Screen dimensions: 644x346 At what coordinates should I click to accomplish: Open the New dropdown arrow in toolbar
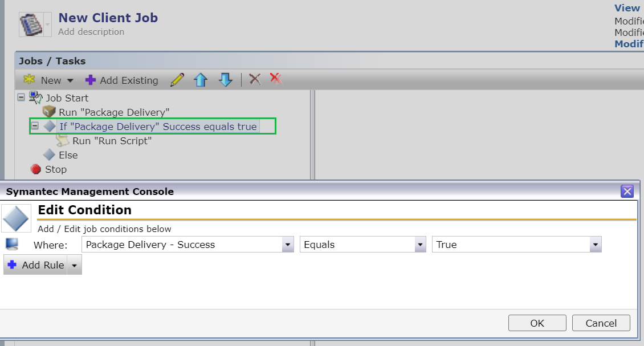(x=70, y=80)
